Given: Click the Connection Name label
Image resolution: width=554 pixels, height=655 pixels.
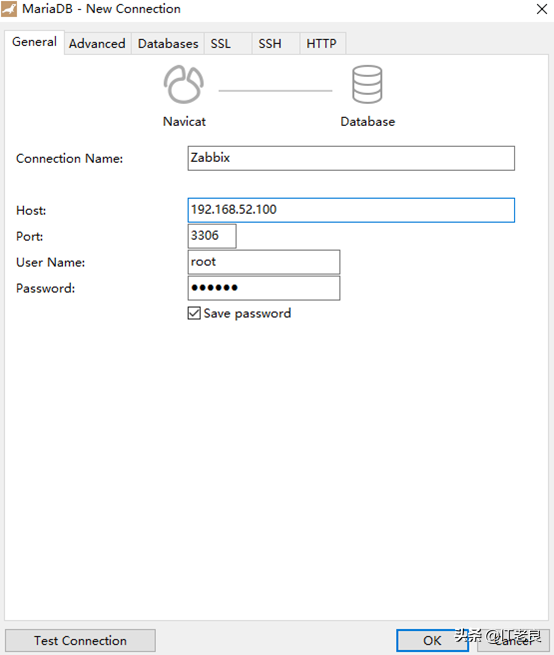Looking at the screenshot, I should pyautogui.click(x=69, y=158).
